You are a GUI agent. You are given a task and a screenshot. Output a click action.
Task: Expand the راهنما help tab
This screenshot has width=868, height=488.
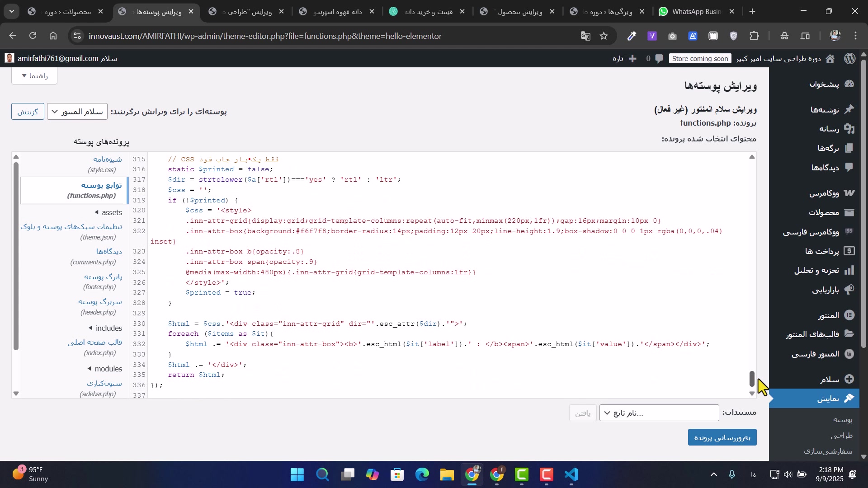pyautogui.click(x=34, y=76)
